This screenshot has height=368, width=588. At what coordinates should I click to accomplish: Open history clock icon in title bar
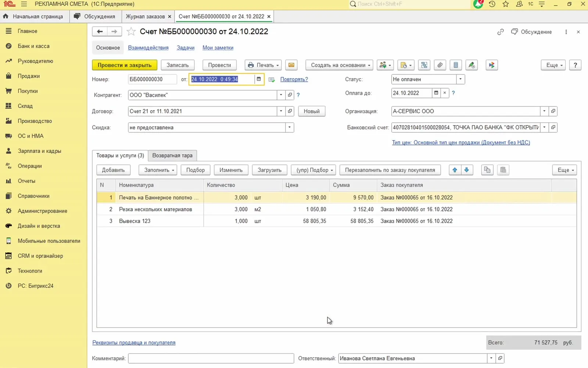click(x=492, y=4)
